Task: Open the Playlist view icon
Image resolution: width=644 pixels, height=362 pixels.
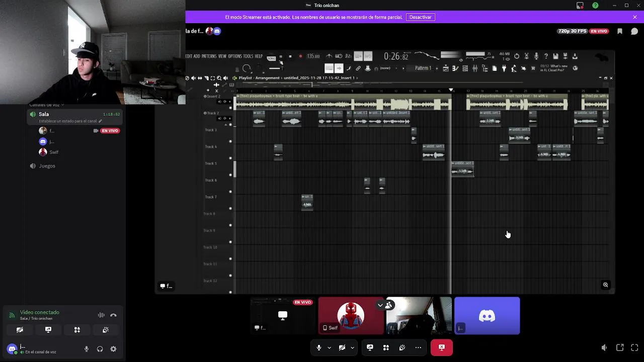Action: tap(446, 68)
